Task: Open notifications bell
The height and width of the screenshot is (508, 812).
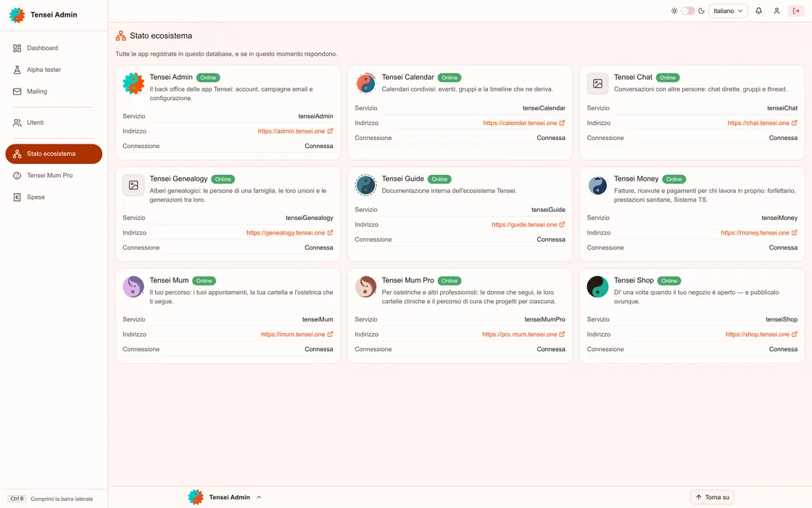Action: pos(758,11)
